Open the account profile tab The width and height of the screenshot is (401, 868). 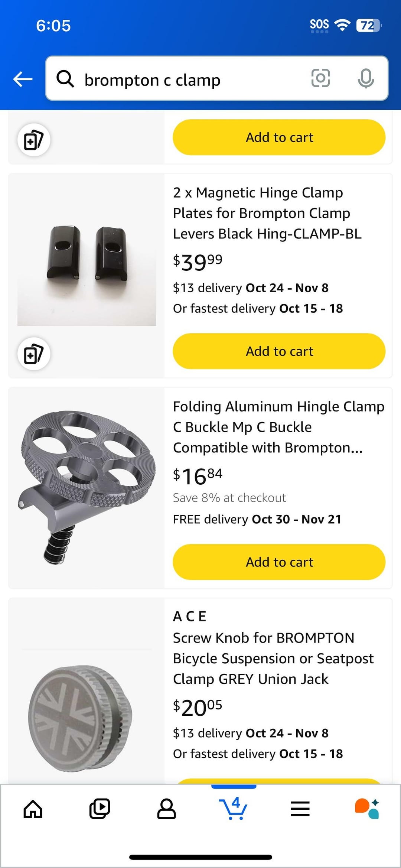pos(166,809)
